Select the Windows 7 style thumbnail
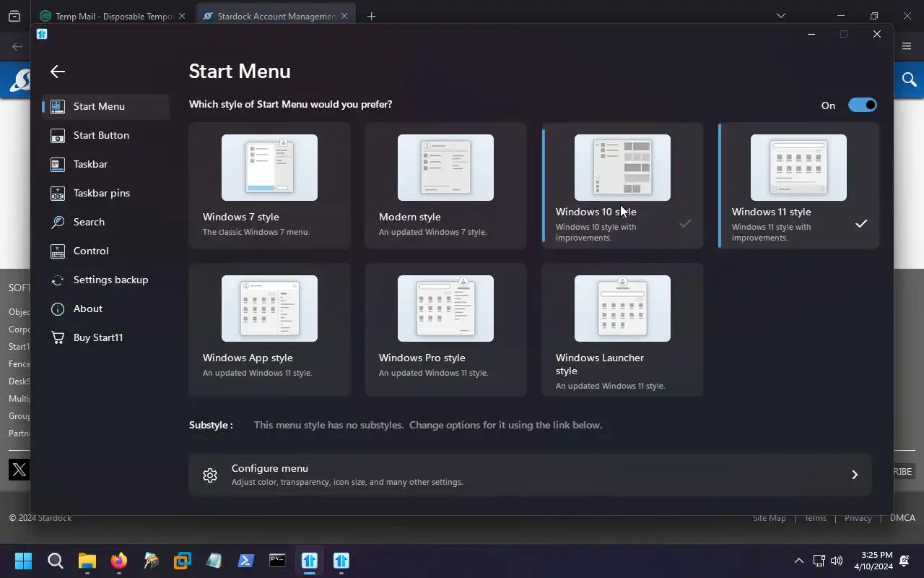Screen dimensions: 924x578 coord(269,168)
